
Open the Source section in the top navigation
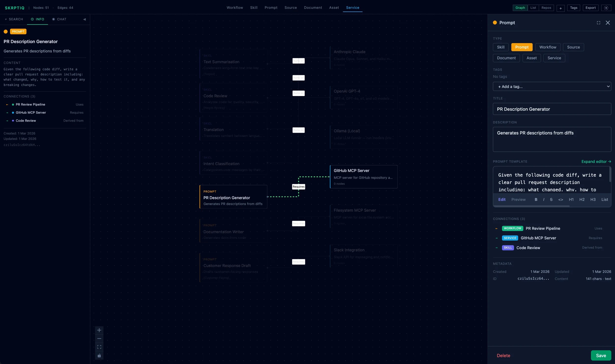(x=290, y=8)
